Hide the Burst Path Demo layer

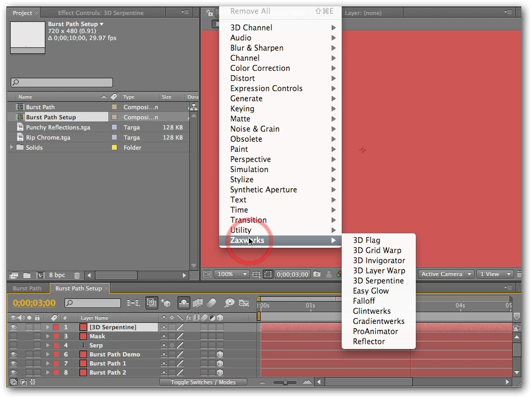[13, 354]
